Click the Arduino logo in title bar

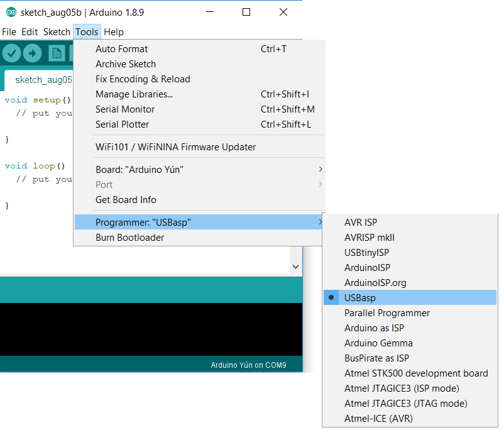(11, 12)
